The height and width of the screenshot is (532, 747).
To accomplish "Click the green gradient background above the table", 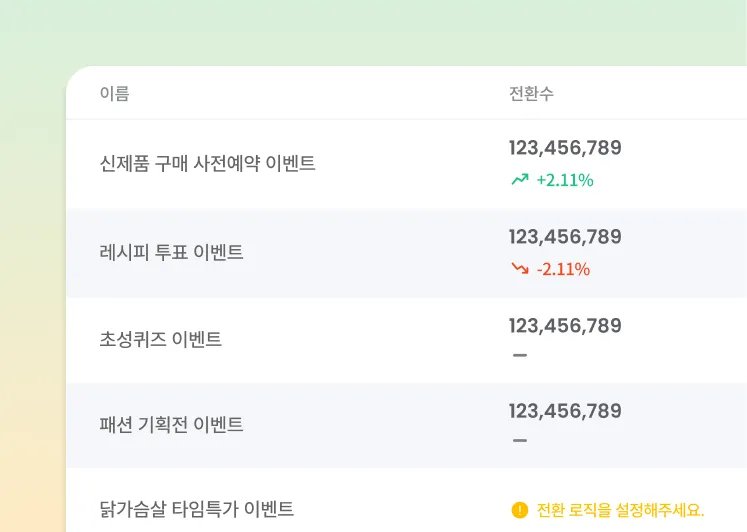I will coord(374,31).
